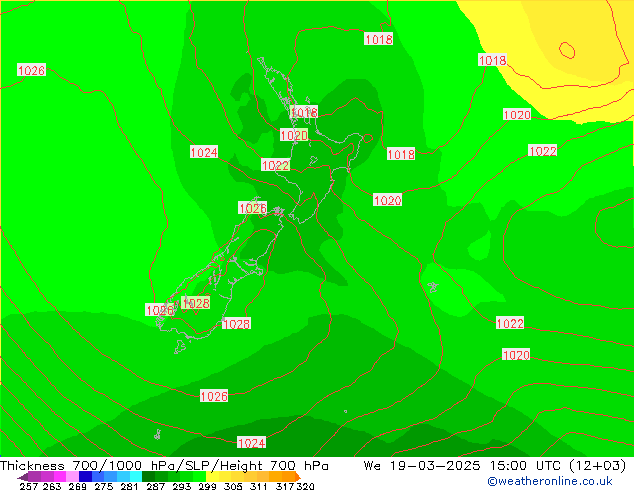634x490 pixels.
Task: Open the weatheronline.co.uk copyright link
Action: tap(550, 481)
